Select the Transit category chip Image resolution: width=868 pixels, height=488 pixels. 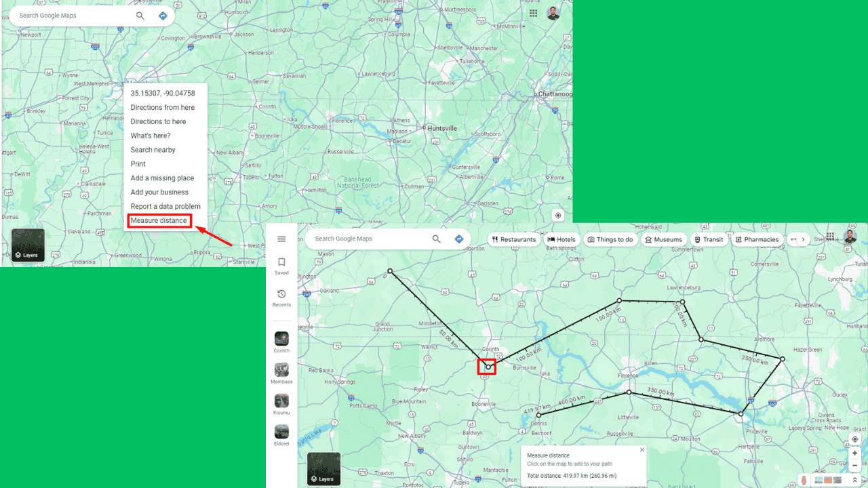709,239
